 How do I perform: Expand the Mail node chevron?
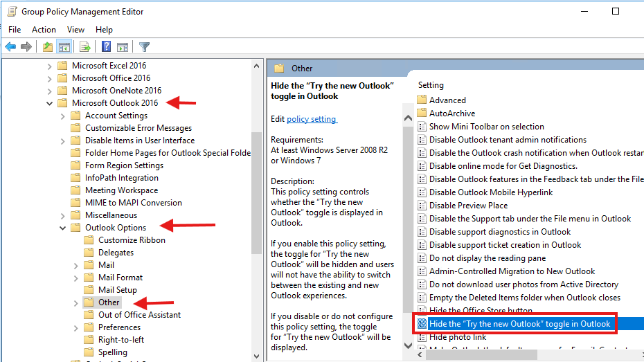75,266
